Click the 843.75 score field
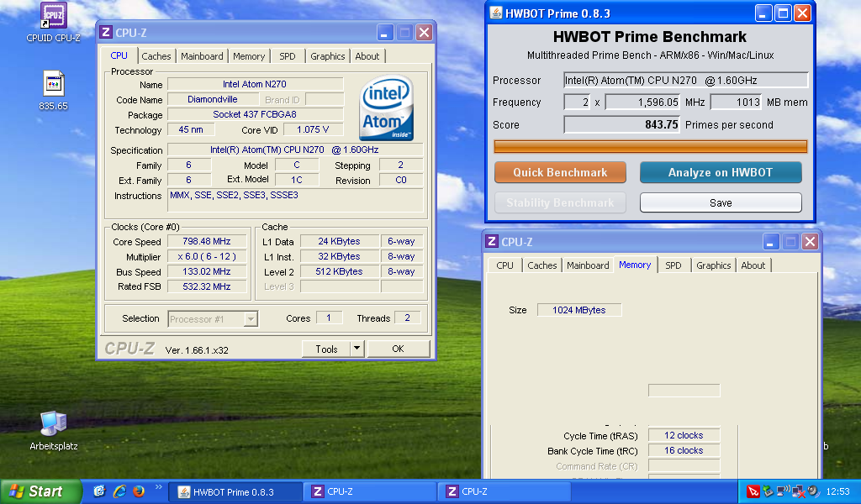The image size is (861, 504). pos(621,124)
